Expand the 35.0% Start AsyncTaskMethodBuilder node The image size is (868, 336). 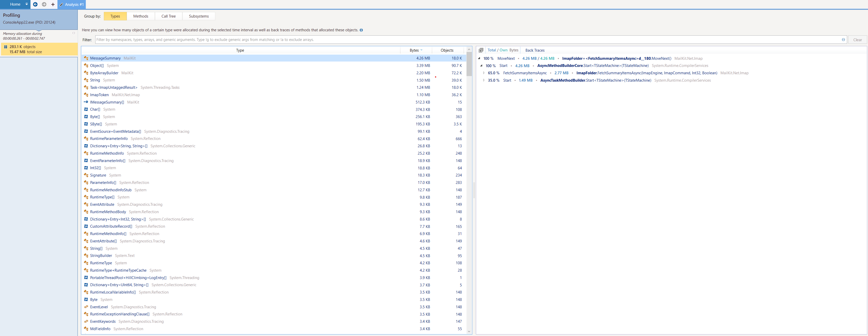[484, 80]
